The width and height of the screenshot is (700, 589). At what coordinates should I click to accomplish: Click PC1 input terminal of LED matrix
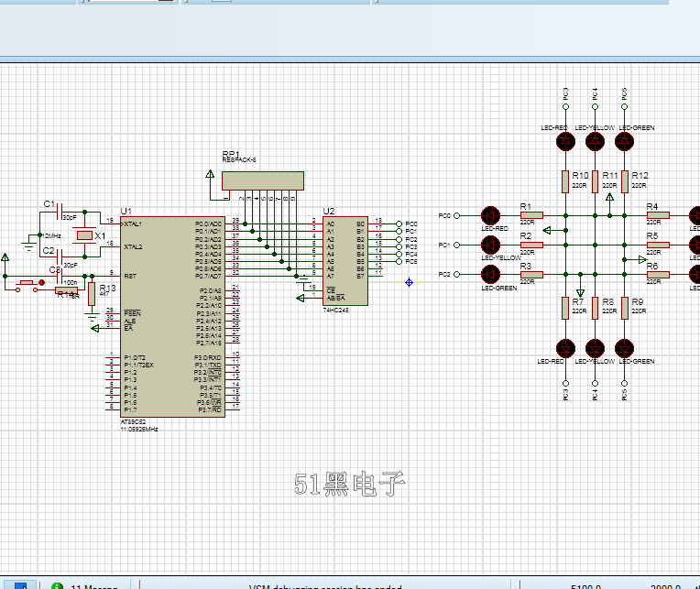(x=456, y=245)
